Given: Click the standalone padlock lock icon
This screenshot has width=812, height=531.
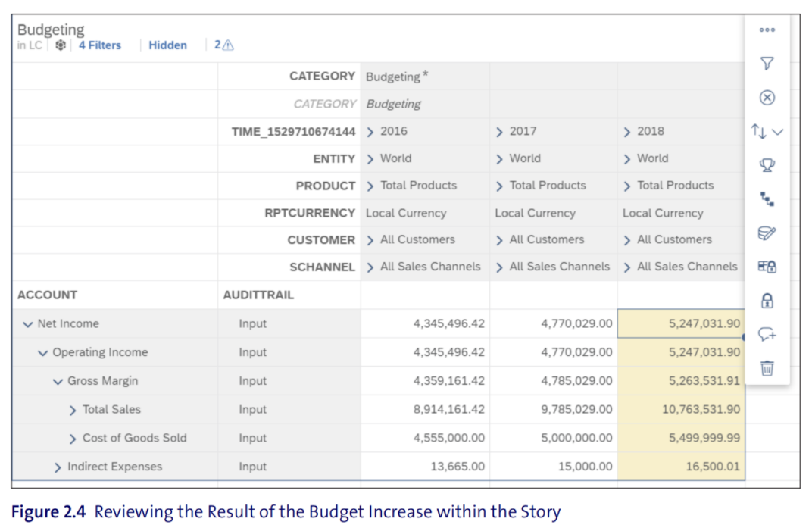Looking at the screenshot, I should pos(767,301).
